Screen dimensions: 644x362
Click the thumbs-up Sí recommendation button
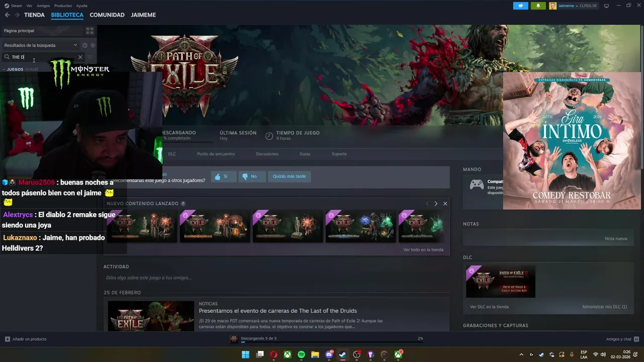(x=224, y=176)
